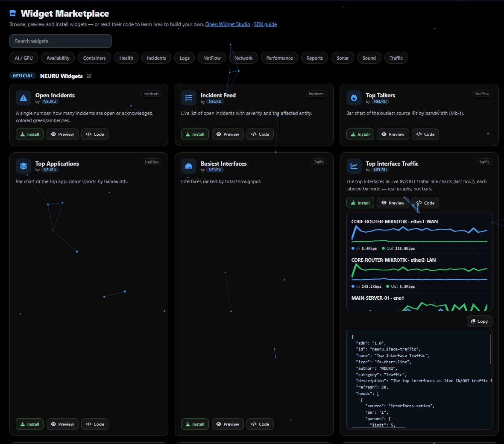This screenshot has height=444, width=504.
Task: Click the ether1-WAN traffic chart
Action: click(x=419, y=234)
